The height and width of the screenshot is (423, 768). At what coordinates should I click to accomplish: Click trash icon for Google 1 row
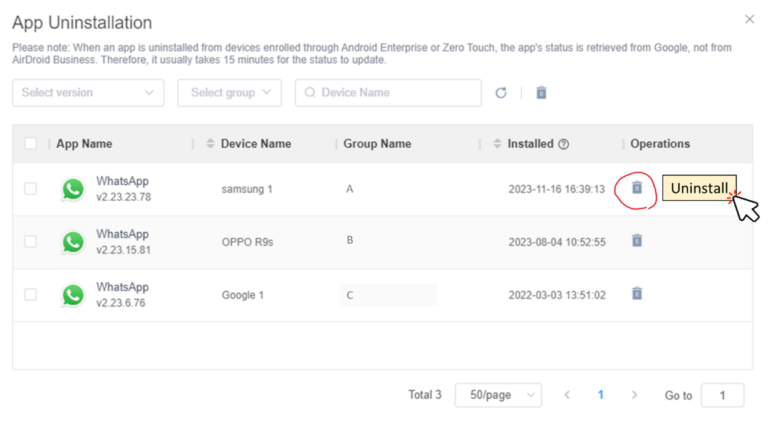[637, 293]
